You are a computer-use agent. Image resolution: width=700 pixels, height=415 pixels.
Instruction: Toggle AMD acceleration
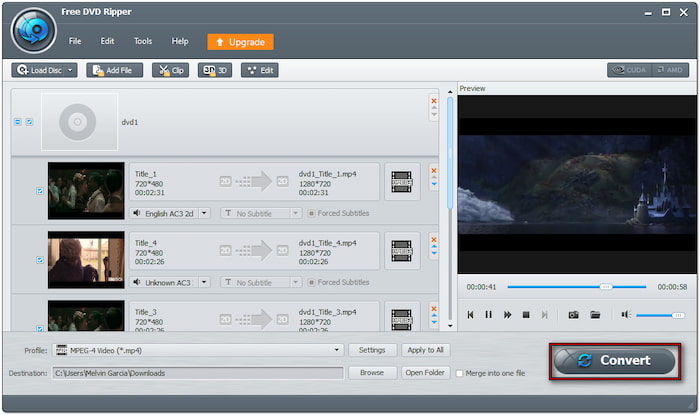tap(670, 70)
